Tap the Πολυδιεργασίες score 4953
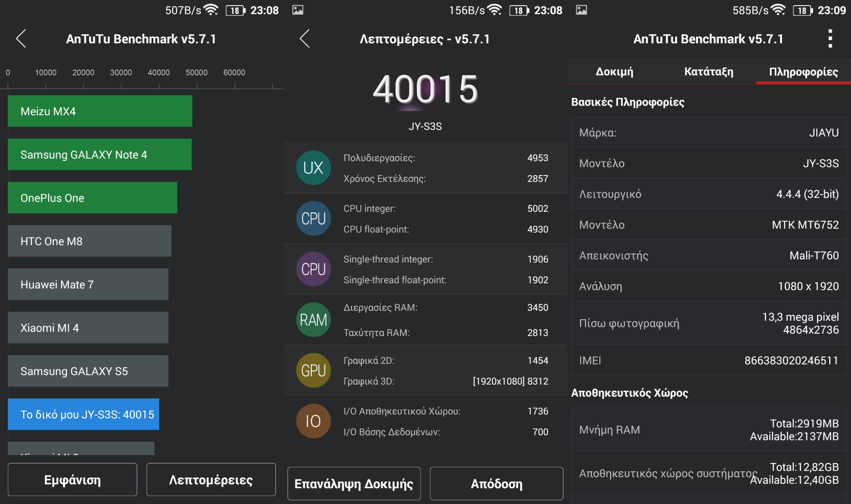This screenshot has width=851, height=504. tap(538, 158)
